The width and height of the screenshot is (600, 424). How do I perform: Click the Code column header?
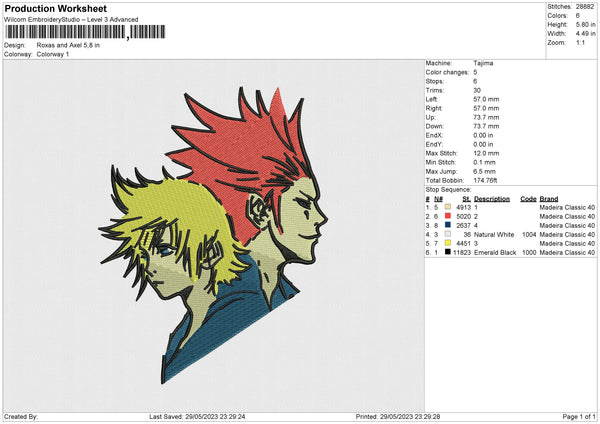(528, 199)
